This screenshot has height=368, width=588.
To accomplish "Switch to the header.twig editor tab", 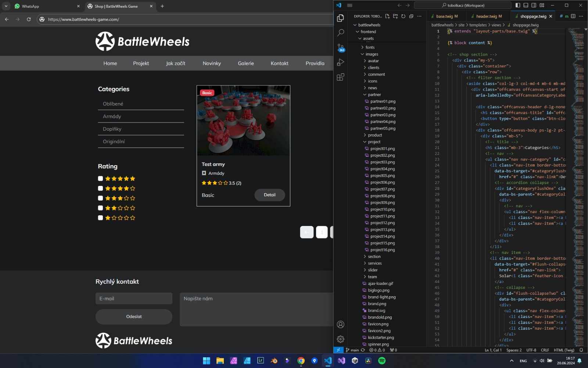I will point(486,16).
